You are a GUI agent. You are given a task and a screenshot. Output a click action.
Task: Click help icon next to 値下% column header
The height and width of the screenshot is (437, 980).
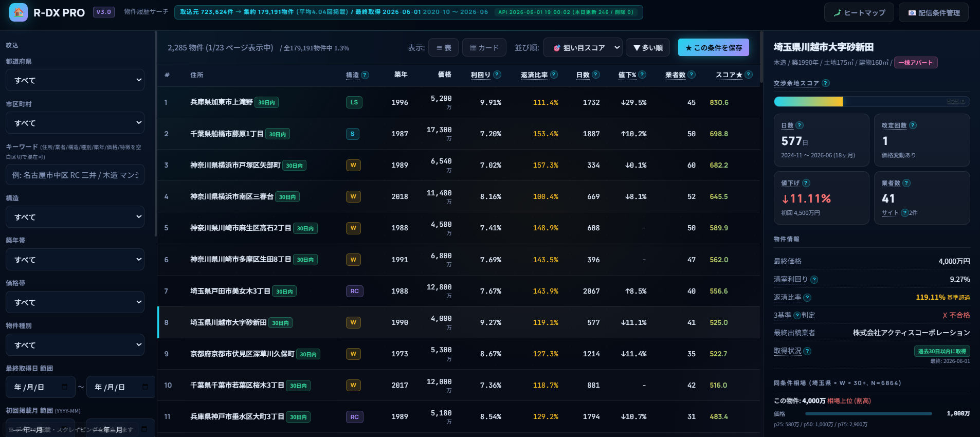[642, 75]
